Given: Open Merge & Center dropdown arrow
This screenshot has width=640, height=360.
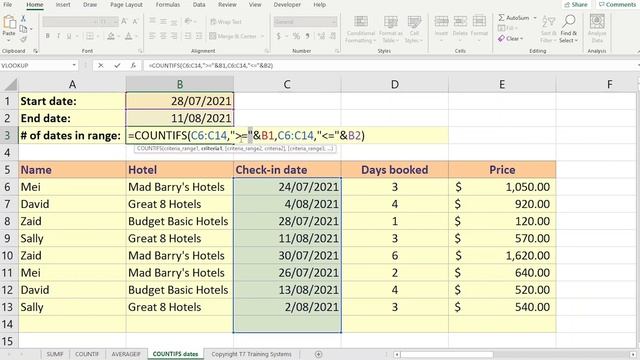Looking at the screenshot, I should pyautogui.click(x=262, y=36).
